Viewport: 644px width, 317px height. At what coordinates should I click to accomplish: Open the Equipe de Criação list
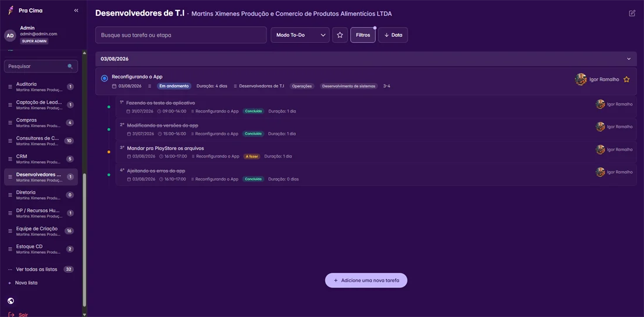tap(40, 231)
